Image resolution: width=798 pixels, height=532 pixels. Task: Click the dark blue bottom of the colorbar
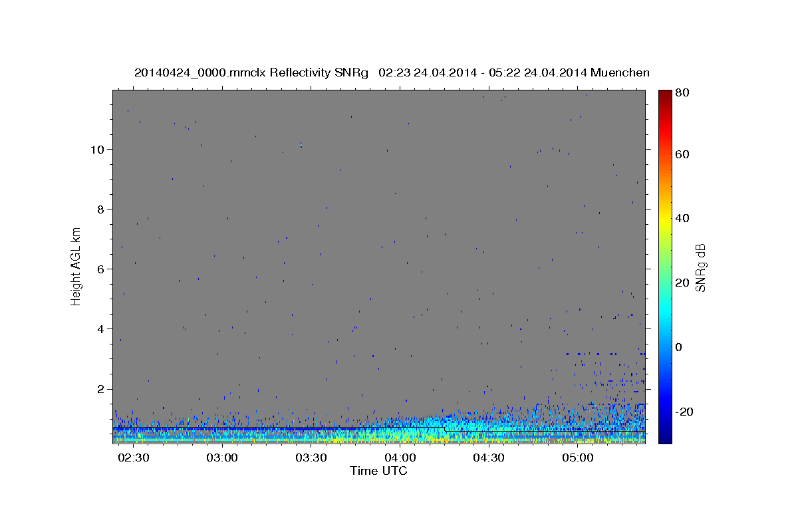[665, 436]
